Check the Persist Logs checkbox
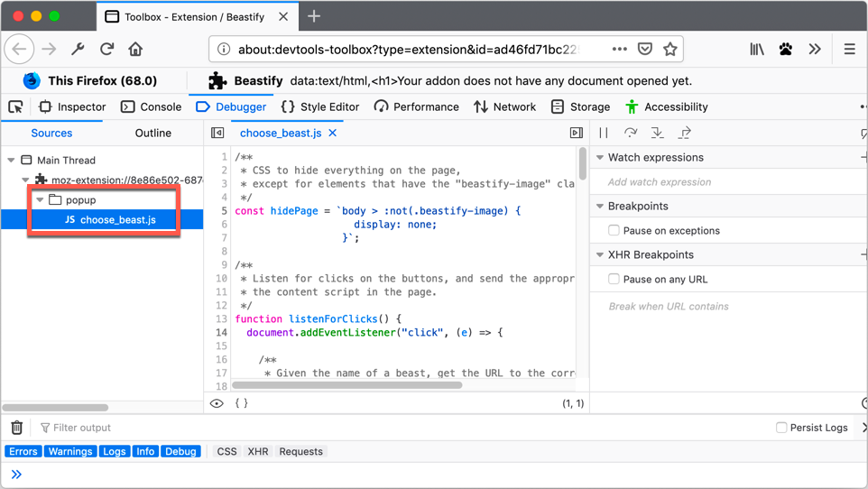Image resolution: width=868 pixels, height=489 pixels. [x=781, y=428]
